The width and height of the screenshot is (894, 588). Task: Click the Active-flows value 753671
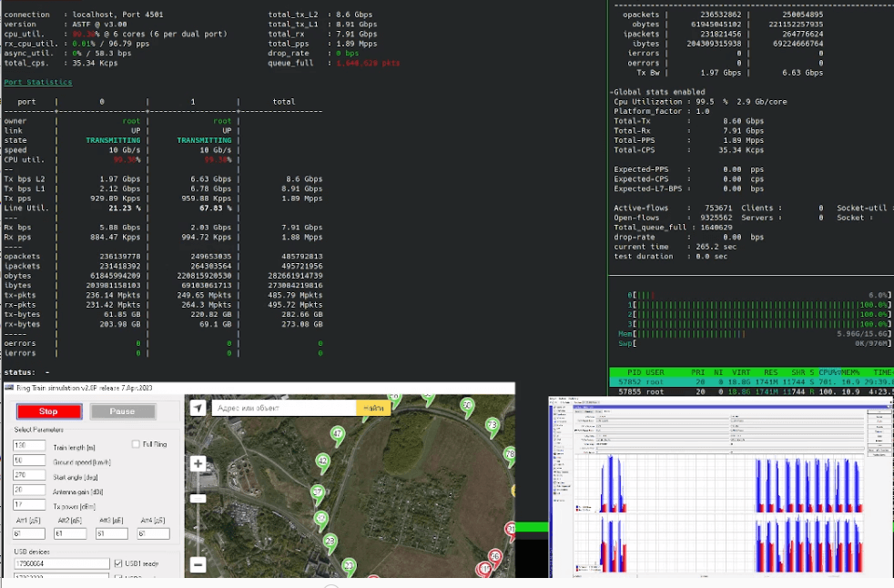click(x=718, y=208)
